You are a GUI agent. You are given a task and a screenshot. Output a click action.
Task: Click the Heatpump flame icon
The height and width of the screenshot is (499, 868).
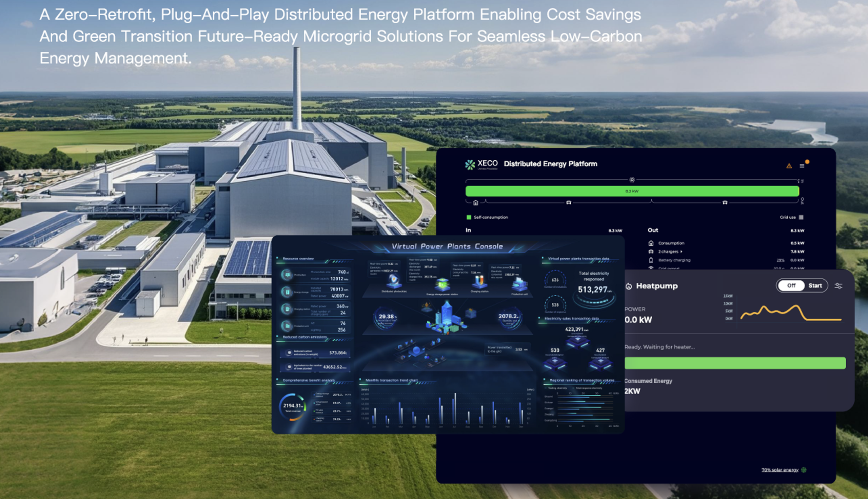point(629,286)
